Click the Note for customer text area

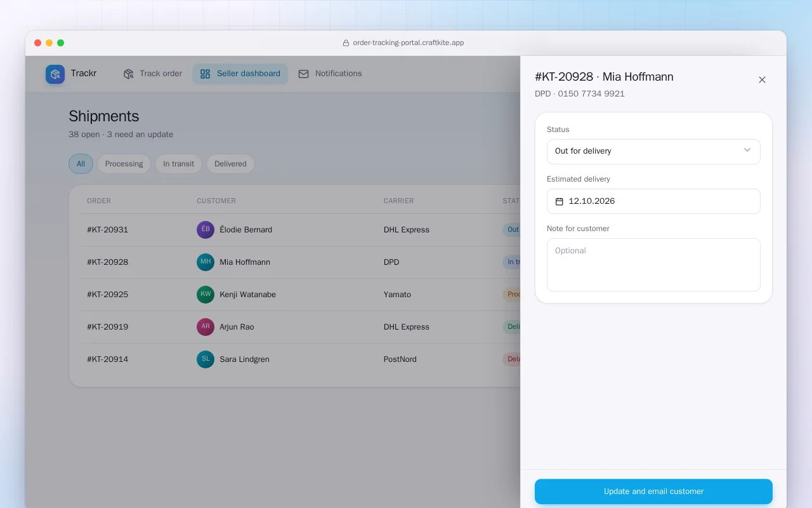pyautogui.click(x=653, y=265)
